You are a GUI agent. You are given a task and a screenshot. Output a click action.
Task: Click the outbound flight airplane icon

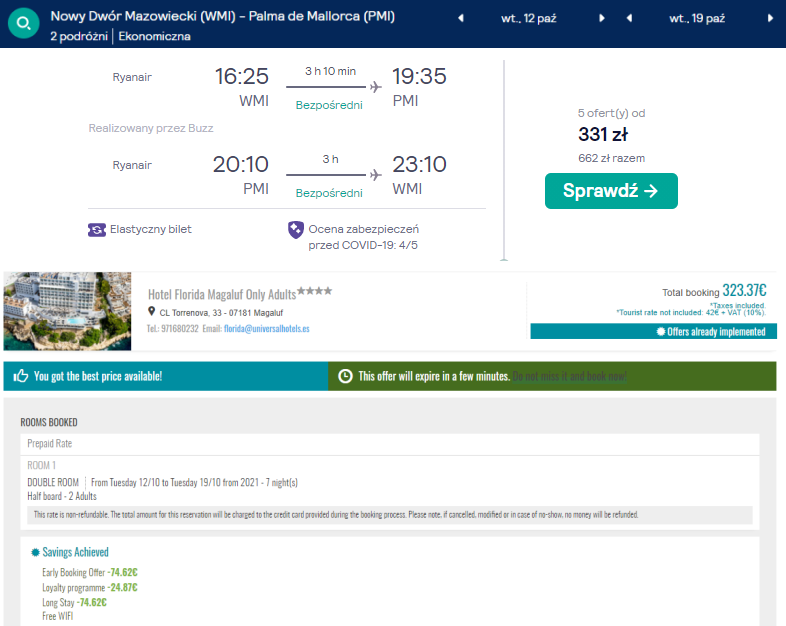point(375,87)
